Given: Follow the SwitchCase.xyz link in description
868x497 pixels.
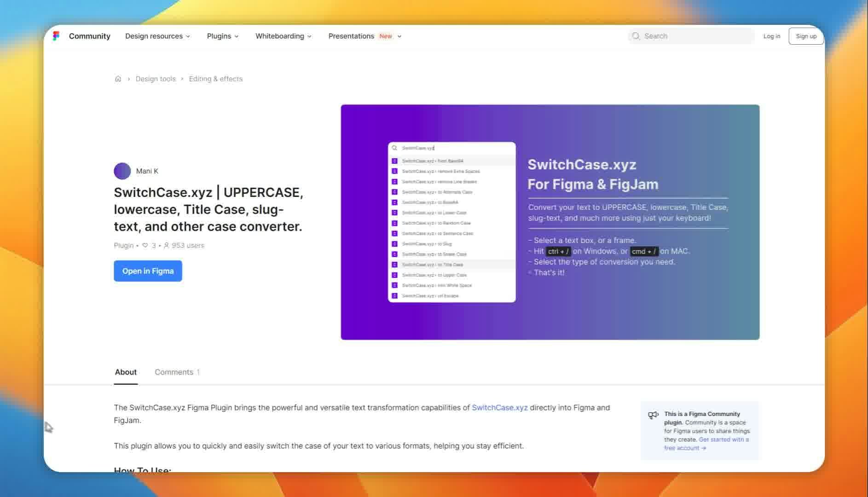Looking at the screenshot, I should click(x=499, y=408).
